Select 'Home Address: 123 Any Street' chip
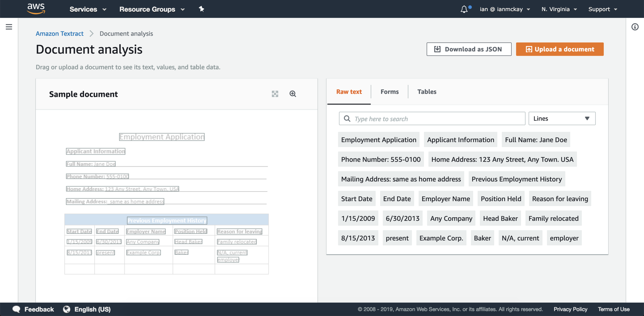This screenshot has width=644, height=316. point(502,159)
